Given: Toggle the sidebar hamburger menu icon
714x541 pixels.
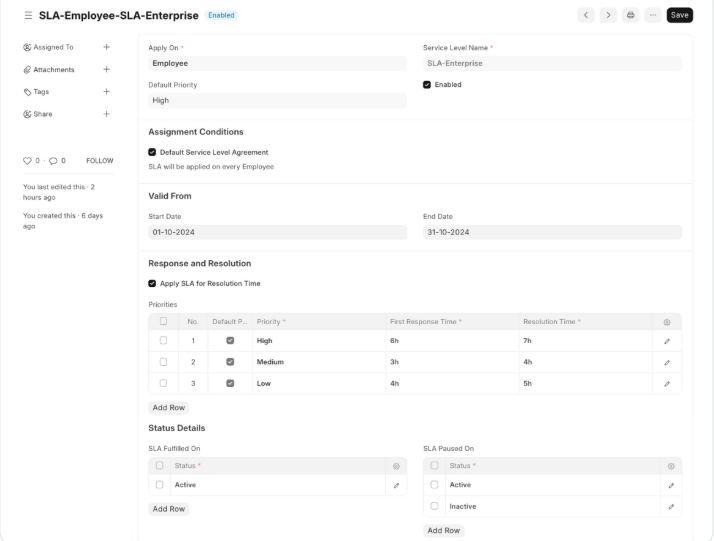Looking at the screenshot, I should click(28, 15).
